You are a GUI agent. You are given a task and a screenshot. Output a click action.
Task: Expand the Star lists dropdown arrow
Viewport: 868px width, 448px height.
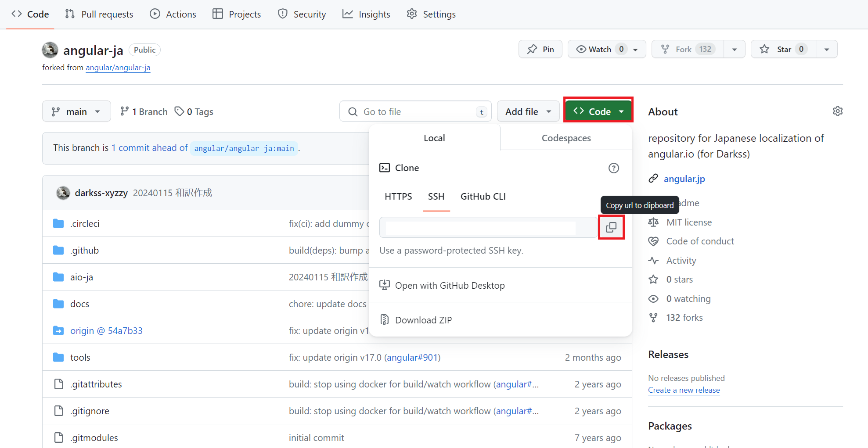[827, 49]
